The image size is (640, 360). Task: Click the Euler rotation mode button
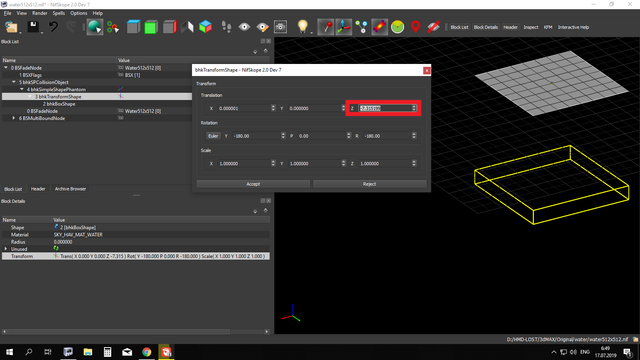click(x=213, y=136)
